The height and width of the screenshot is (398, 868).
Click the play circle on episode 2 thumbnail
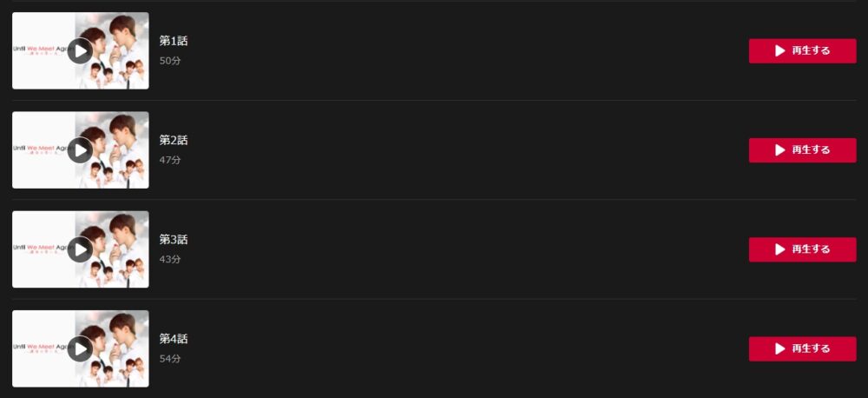pos(80,150)
